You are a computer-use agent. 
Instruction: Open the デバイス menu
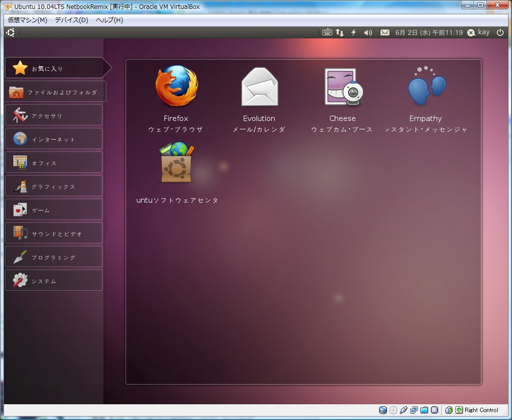[71, 20]
